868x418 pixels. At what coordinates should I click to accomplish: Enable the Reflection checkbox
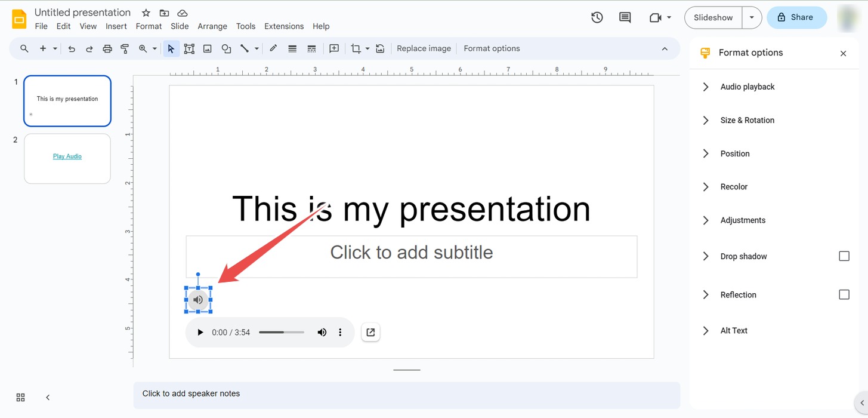pos(844,294)
